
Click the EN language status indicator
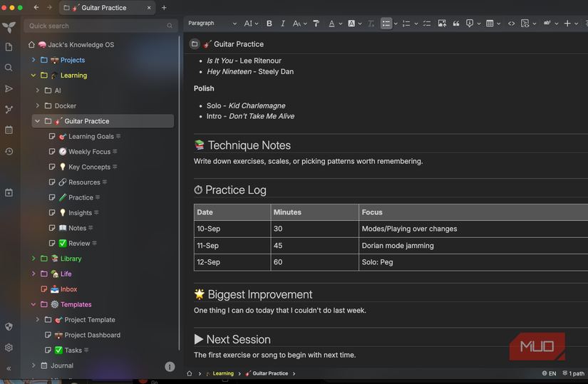point(549,373)
